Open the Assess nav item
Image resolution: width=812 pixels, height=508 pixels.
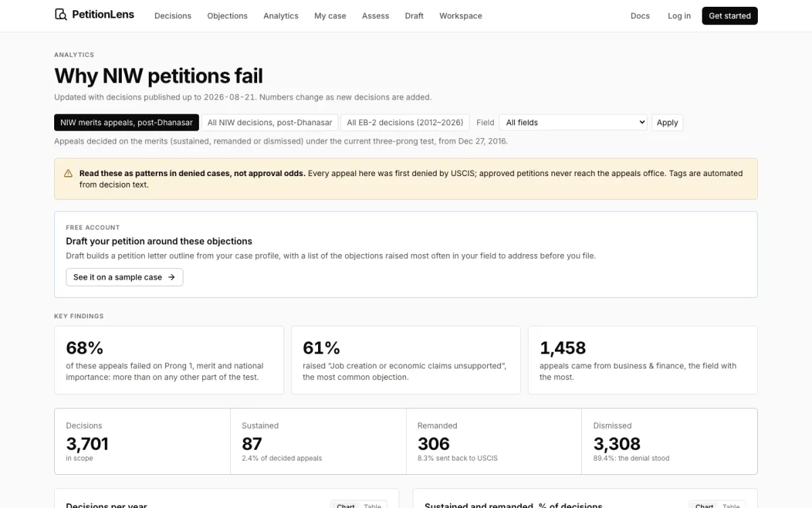pos(376,16)
